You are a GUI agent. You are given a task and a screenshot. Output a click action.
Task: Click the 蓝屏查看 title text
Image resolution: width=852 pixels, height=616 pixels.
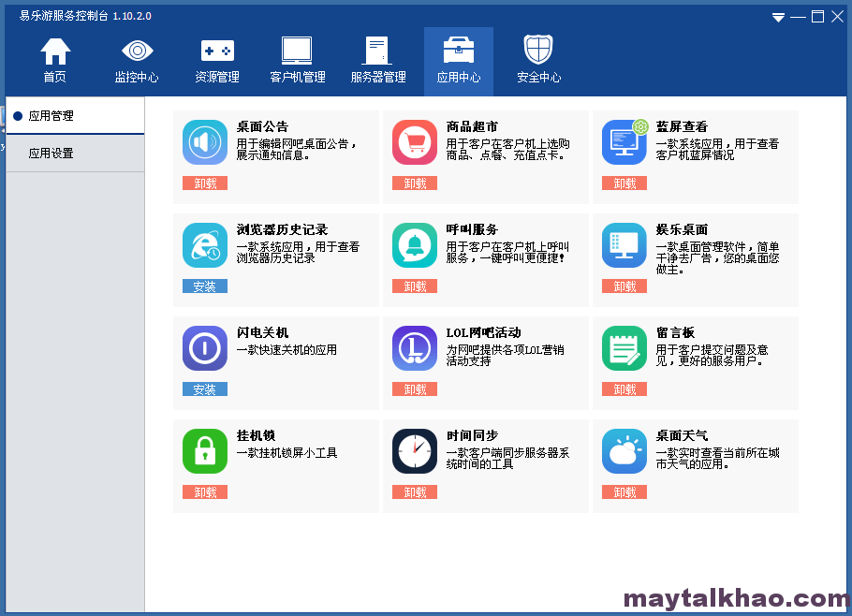(682, 126)
